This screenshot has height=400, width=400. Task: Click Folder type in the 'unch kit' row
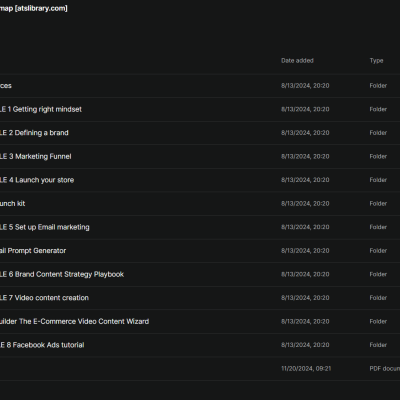click(378, 204)
